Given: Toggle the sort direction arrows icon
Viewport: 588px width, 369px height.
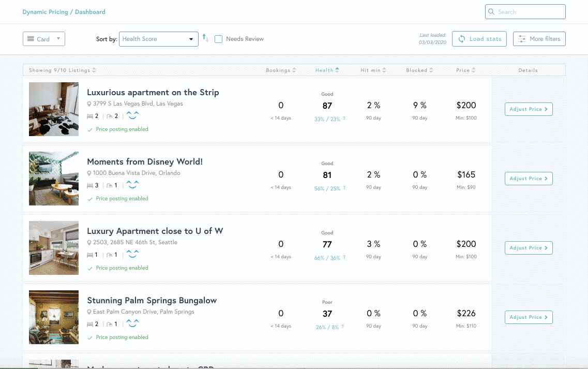Looking at the screenshot, I should click(x=205, y=38).
